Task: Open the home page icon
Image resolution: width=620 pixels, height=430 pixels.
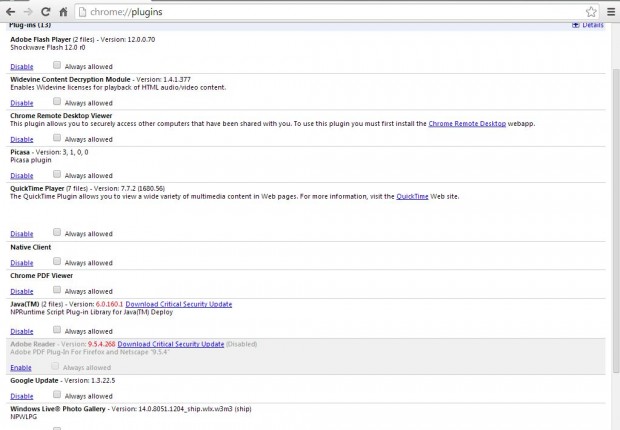Action: [x=63, y=12]
